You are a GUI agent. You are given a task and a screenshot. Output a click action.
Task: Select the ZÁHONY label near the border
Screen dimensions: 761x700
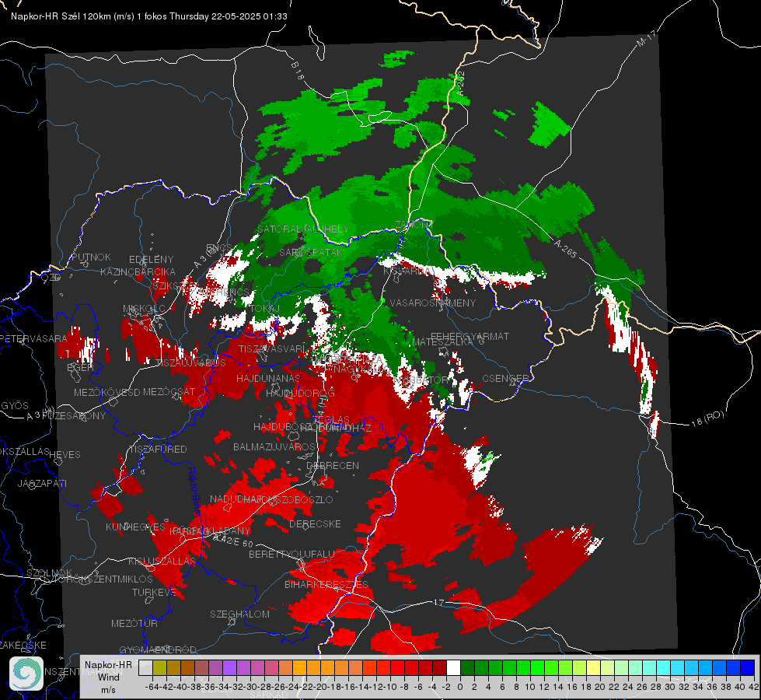coord(413,225)
